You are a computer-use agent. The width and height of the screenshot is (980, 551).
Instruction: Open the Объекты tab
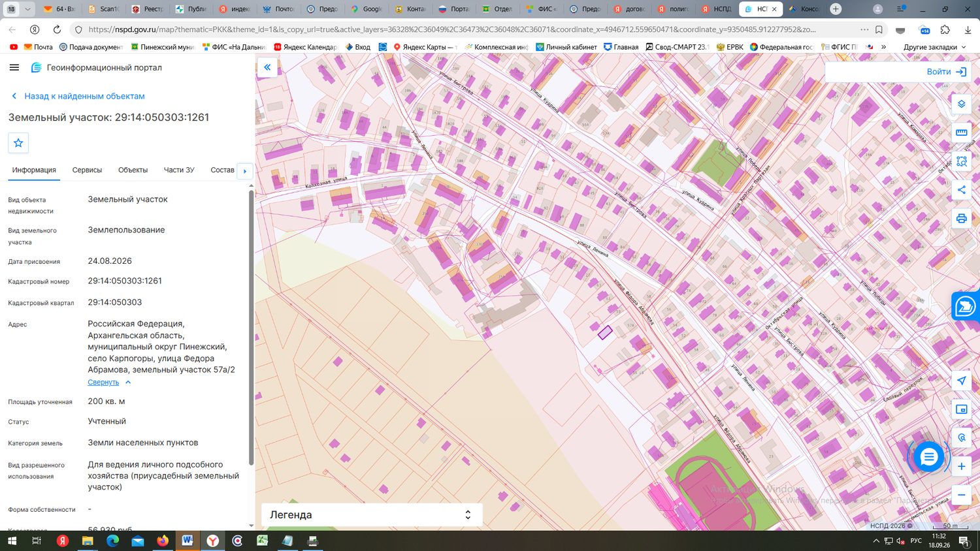coord(133,170)
